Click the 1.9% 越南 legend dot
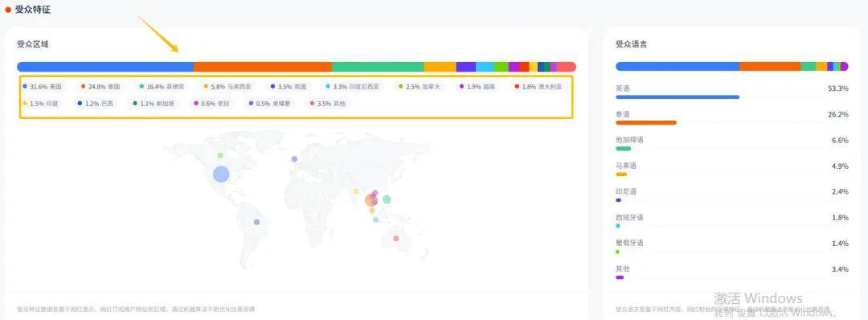This screenshot has width=868, height=320. coord(461,87)
